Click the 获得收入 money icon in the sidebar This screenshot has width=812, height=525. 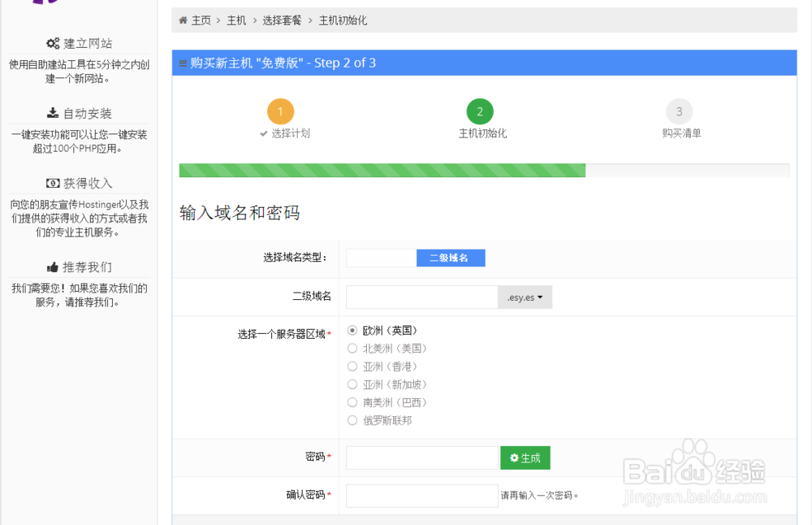click(52, 183)
